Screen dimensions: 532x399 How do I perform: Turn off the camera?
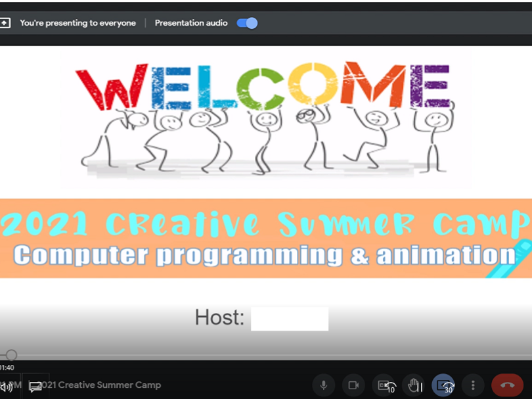point(353,385)
